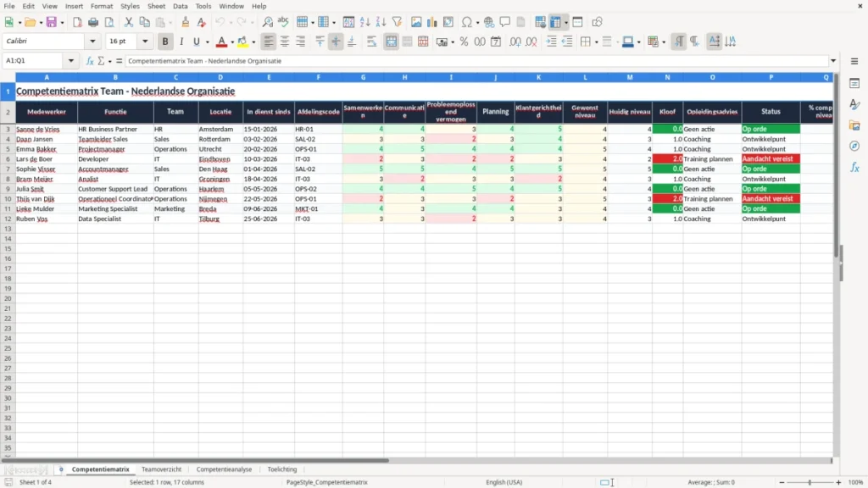Click the zoom in plus button
Image resolution: width=868 pixels, height=488 pixels.
[x=838, y=482]
